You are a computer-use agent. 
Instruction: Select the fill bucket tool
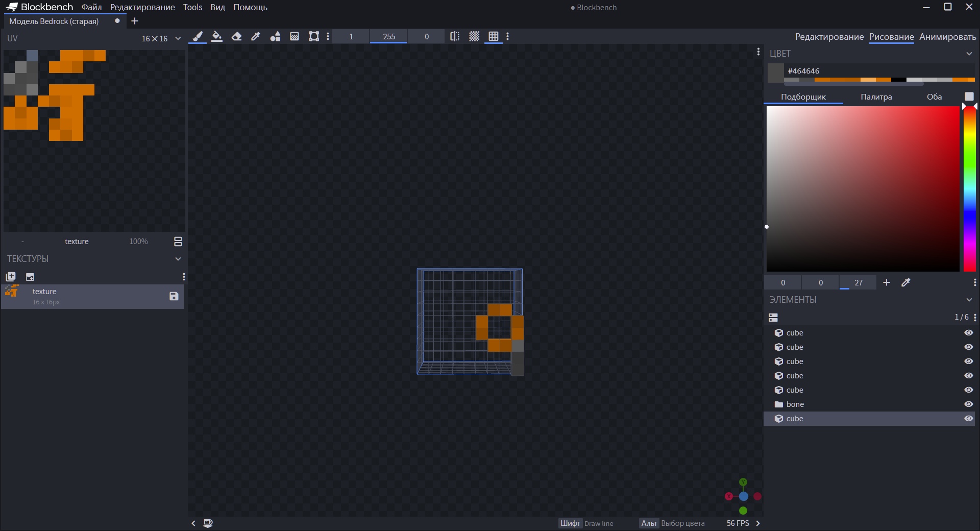tap(217, 36)
